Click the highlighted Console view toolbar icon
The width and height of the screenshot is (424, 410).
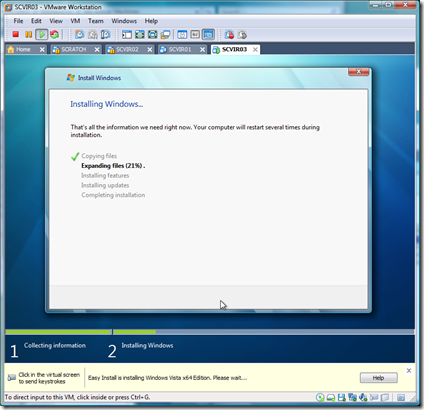(x=208, y=34)
